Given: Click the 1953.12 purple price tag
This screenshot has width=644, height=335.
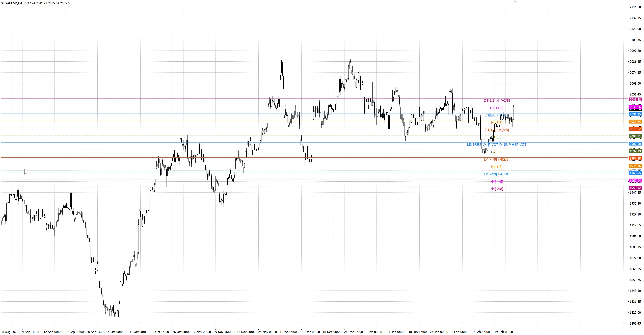Looking at the screenshot, I should pyautogui.click(x=635, y=188).
